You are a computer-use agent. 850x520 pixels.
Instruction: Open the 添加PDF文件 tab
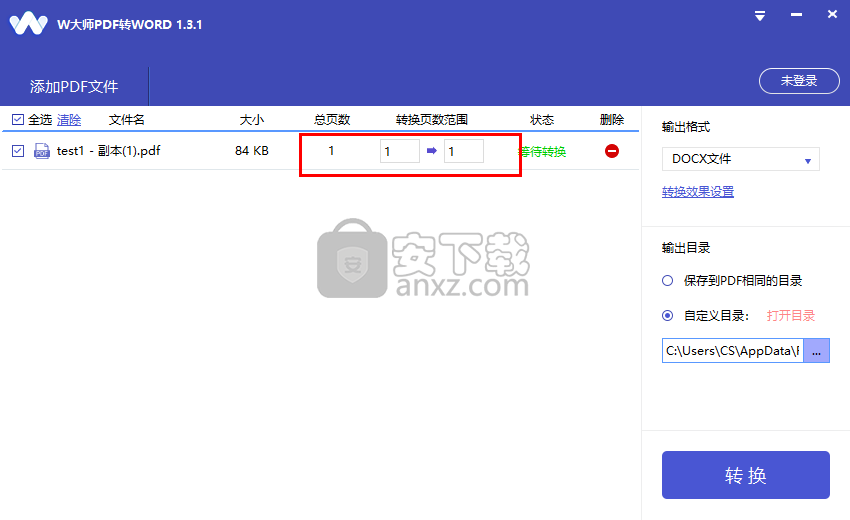74,87
